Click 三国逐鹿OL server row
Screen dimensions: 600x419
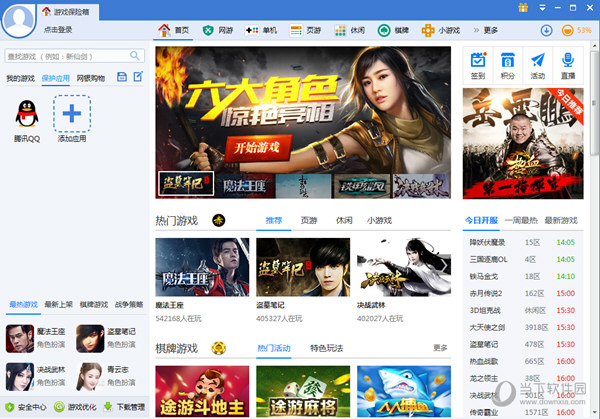point(523,259)
